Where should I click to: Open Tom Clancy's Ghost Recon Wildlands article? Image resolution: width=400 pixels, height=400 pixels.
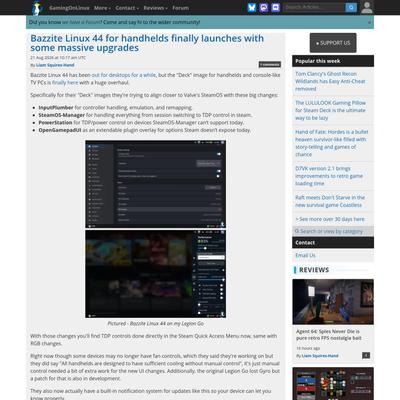(330, 81)
